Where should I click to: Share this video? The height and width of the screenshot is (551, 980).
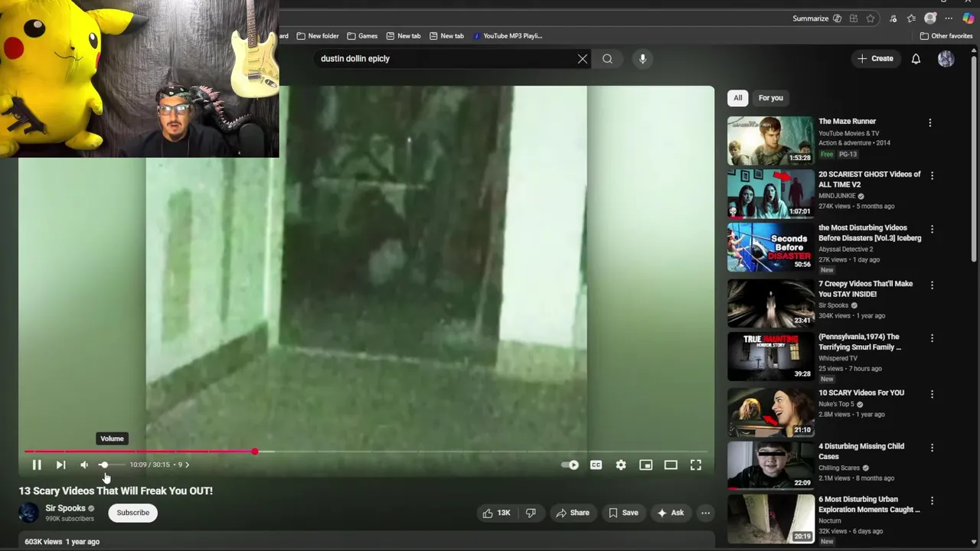coord(572,513)
